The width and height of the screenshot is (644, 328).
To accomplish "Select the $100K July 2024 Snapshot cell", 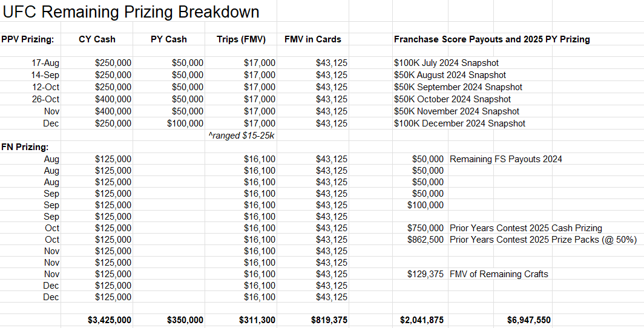I will coord(446,63).
